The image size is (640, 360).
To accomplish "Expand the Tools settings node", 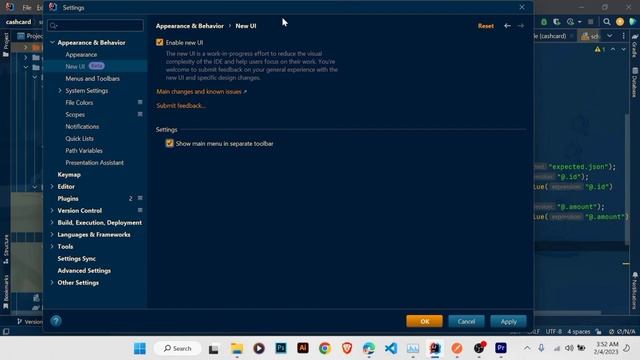I will click(x=52, y=247).
